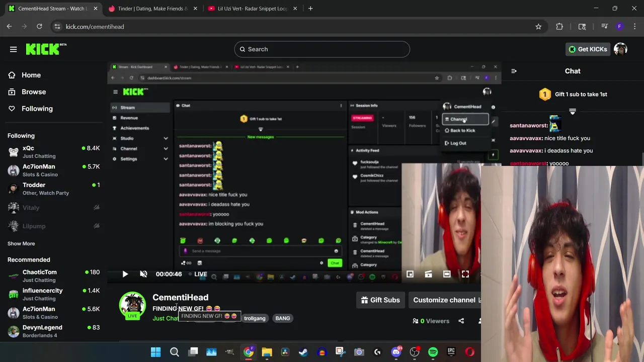Switch to the Lil Uzi Vert YouTube tab

click(253, 9)
